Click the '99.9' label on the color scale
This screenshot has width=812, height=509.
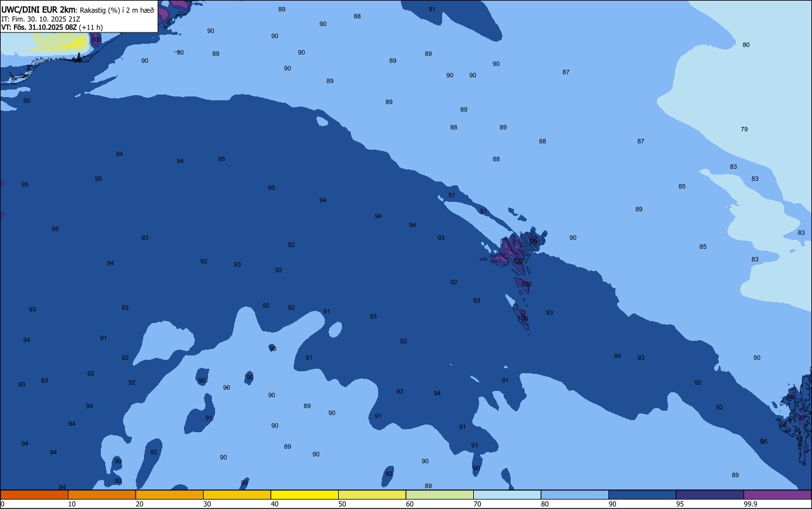click(x=750, y=504)
